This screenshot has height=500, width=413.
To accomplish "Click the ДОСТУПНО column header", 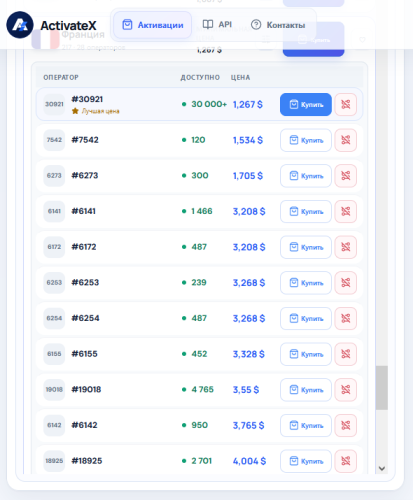I will tap(200, 77).
